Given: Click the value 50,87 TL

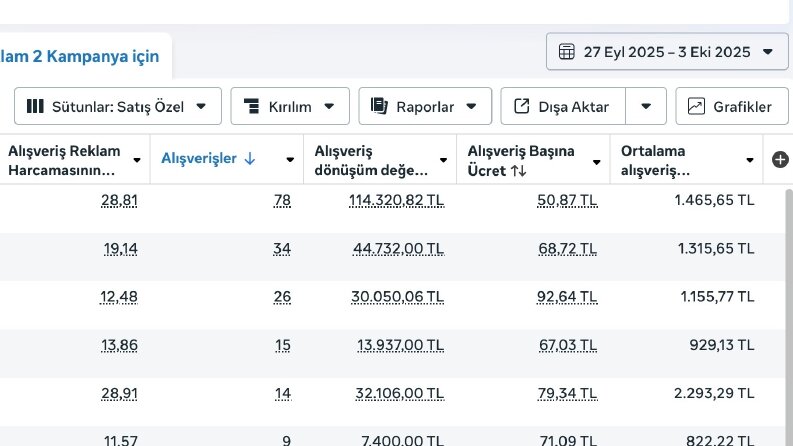Looking at the screenshot, I should point(567,200).
